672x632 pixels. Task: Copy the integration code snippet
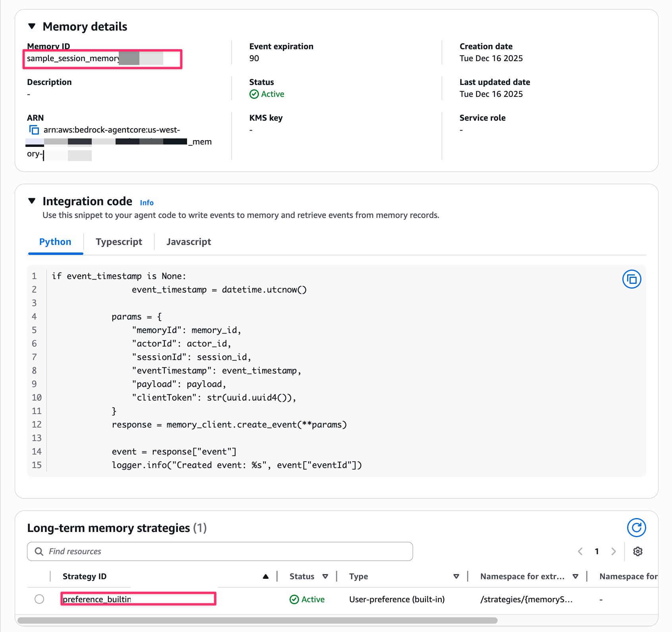click(x=631, y=279)
